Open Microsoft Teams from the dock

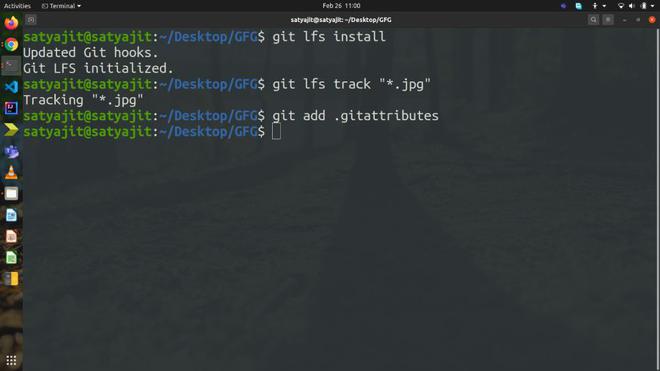click(11, 151)
